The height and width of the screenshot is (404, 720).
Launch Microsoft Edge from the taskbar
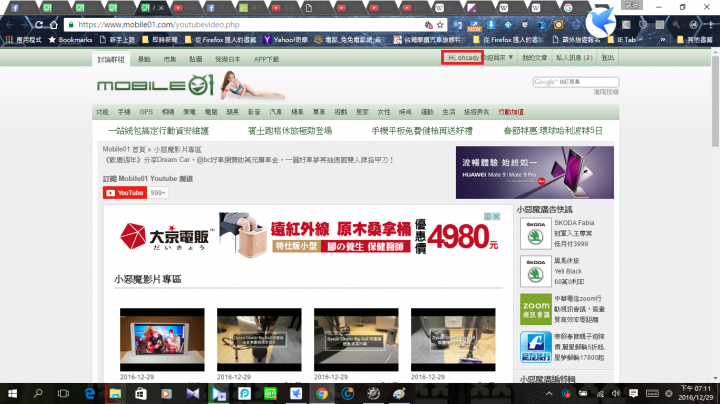point(90,393)
